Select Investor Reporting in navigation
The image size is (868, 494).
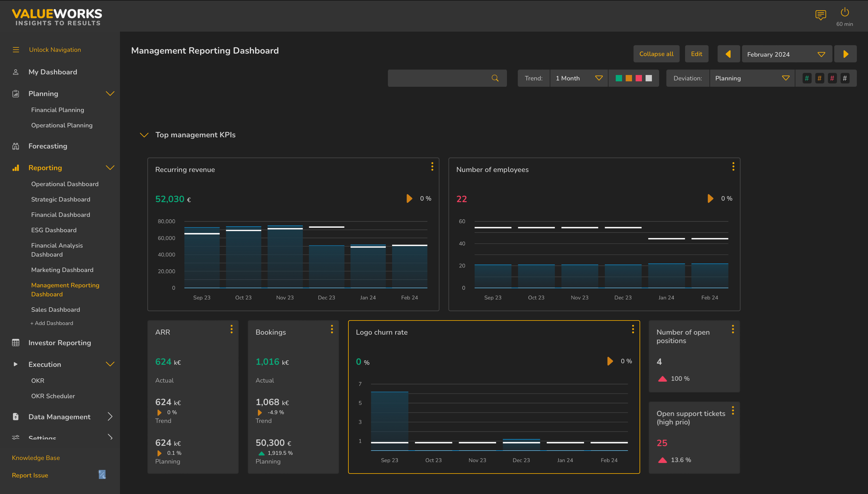[x=60, y=343]
